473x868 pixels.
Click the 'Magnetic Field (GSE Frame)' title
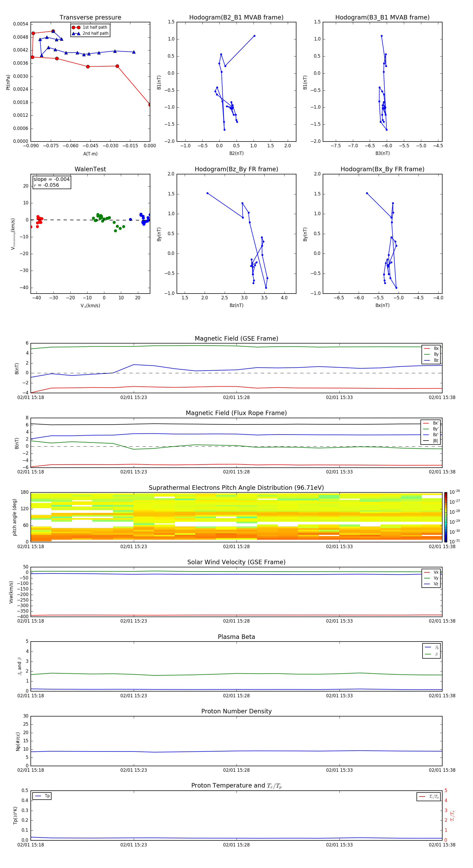pos(236,339)
